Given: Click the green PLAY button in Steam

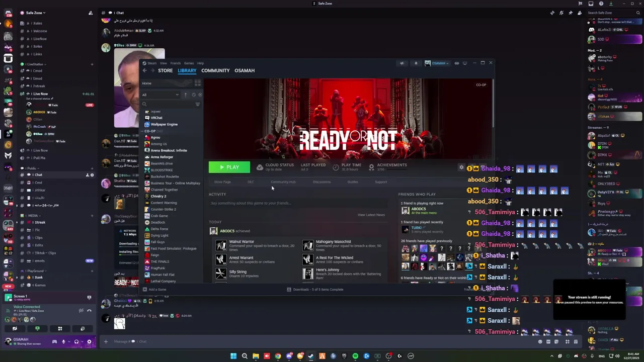Looking at the screenshot, I should click(229, 167).
